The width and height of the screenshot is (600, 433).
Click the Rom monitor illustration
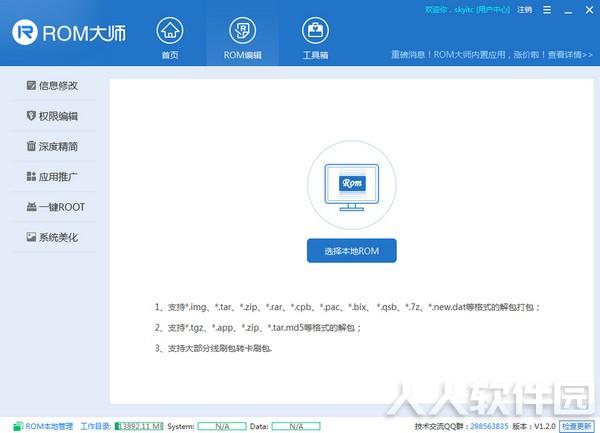click(x=352, y=186)
